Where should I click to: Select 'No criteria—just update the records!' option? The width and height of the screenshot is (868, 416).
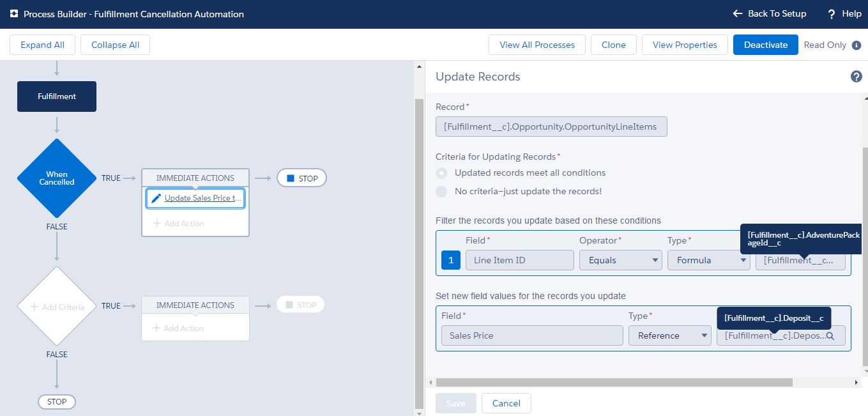[441, 192]
